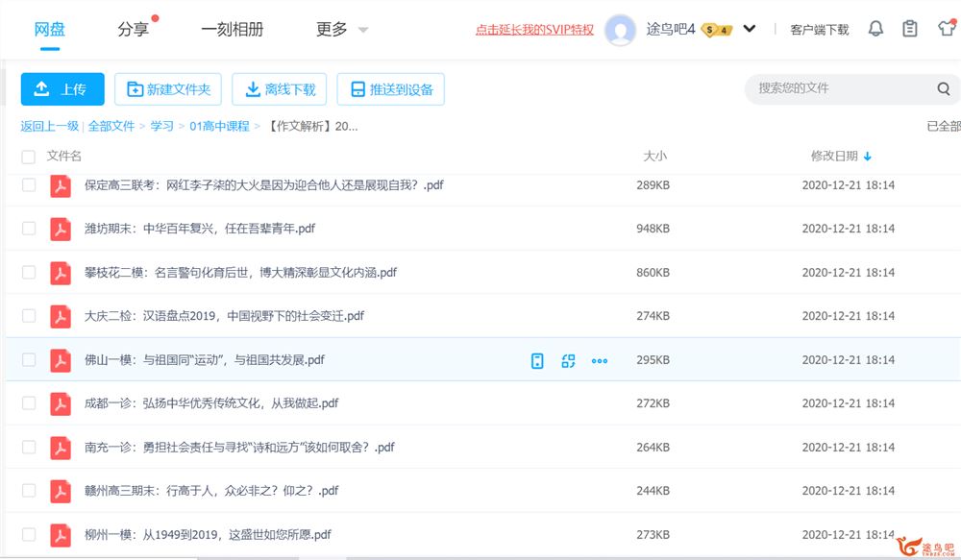This screenshot has width=961, height=560.
Task: Check the 柳州一模 file checkbox
Action: click(x=28, y=534)
